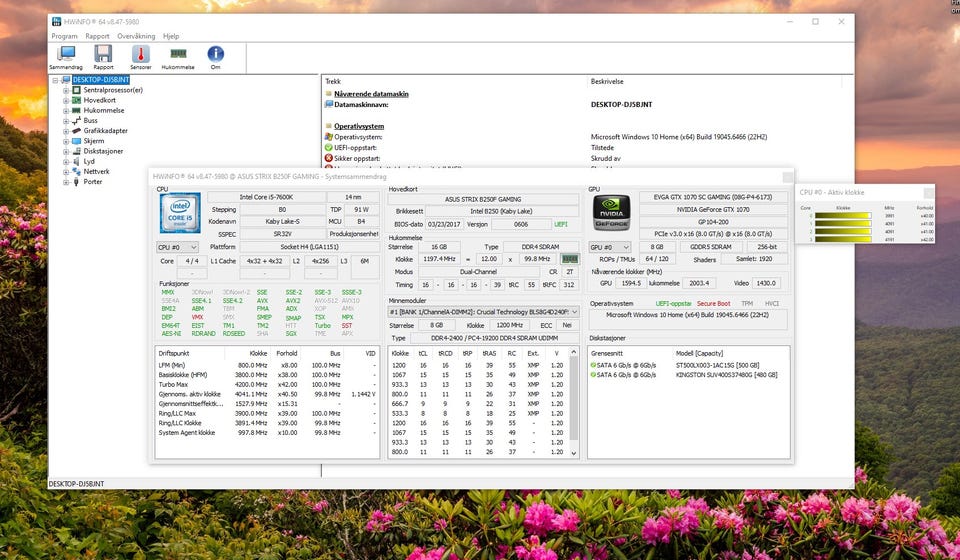Click EVGA GTX 1070 SC GAMING field
Screen dimensions: 960x560
point(713,197)
